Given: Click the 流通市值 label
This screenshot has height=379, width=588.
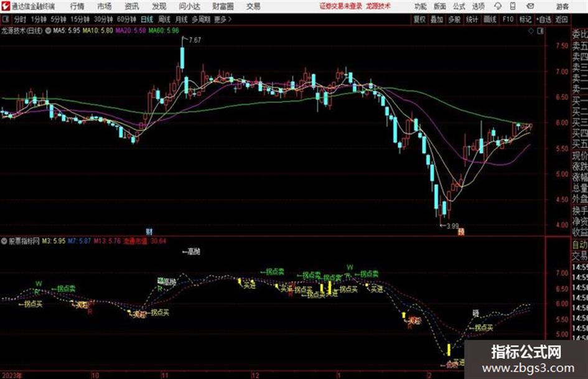Looking at the screenshot, I should (136, 241).
